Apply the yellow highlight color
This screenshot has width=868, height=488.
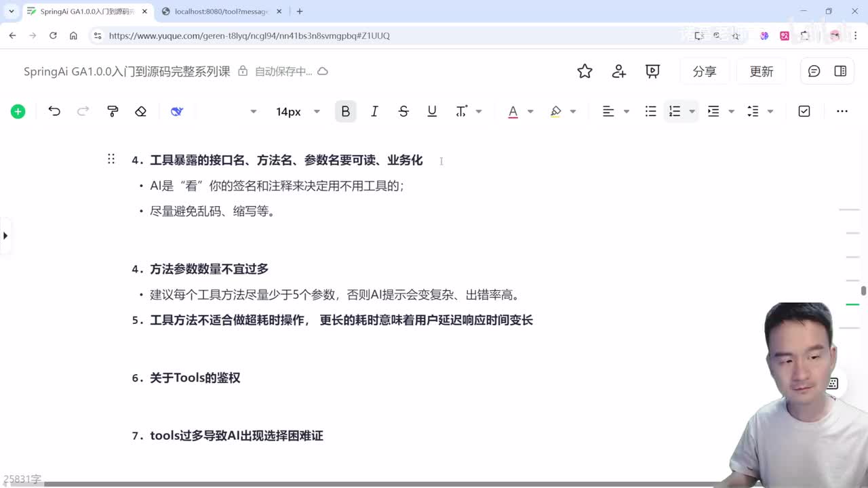pos(555,112)
